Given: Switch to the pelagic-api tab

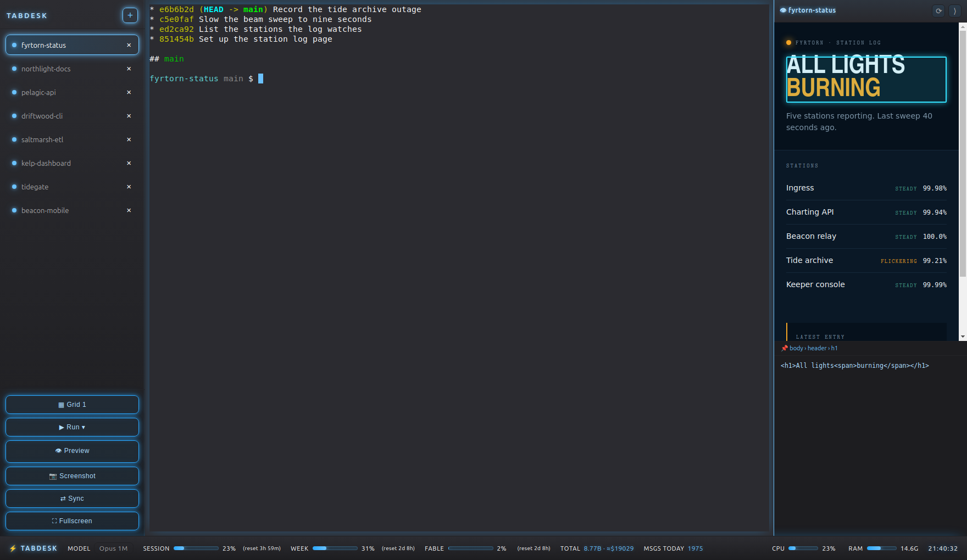Looking at the screenshot, I should click(72, 92).
